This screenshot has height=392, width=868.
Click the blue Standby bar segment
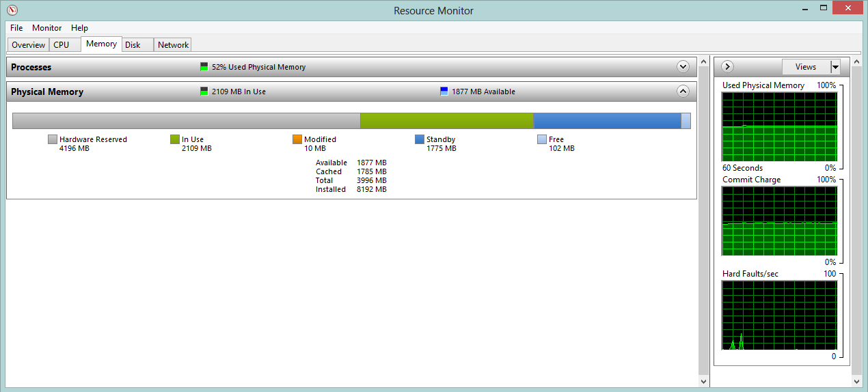(x=607, y=121)
